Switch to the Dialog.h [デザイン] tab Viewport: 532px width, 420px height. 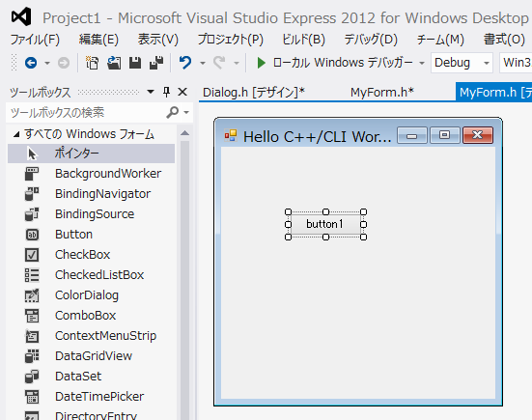[x=254, y=93]
